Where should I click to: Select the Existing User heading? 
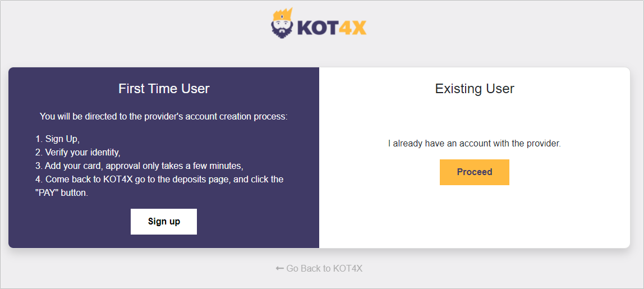point(475,89)
